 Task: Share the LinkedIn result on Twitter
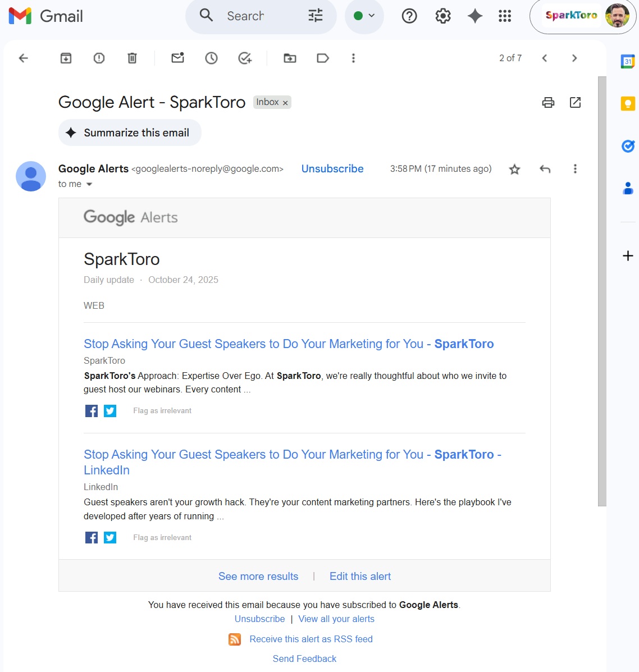click(x=110, y=537)
